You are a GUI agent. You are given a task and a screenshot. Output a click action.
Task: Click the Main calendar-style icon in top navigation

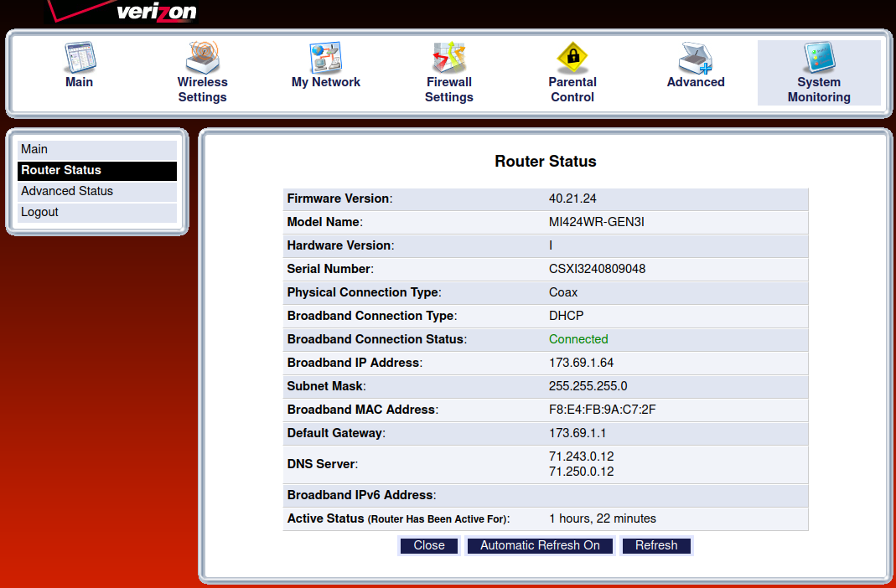pyautogui.click(x=80, y=58)
